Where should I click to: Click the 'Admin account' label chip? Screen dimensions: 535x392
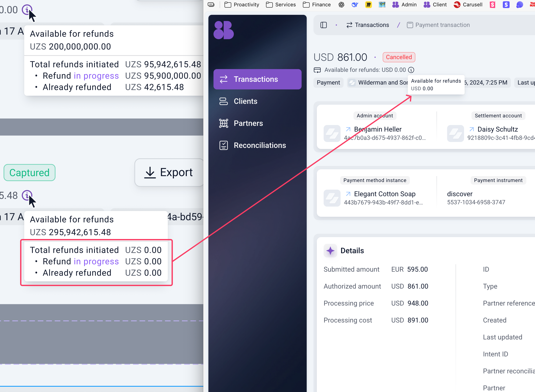point(375,115)
